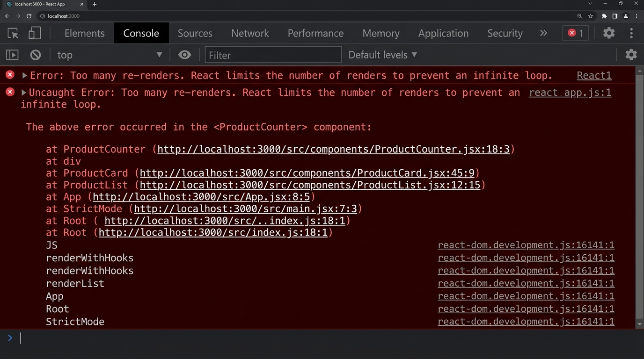644x359 pixels.
Task: Open a new browser tab with the plus
Action: coord(95,4)
